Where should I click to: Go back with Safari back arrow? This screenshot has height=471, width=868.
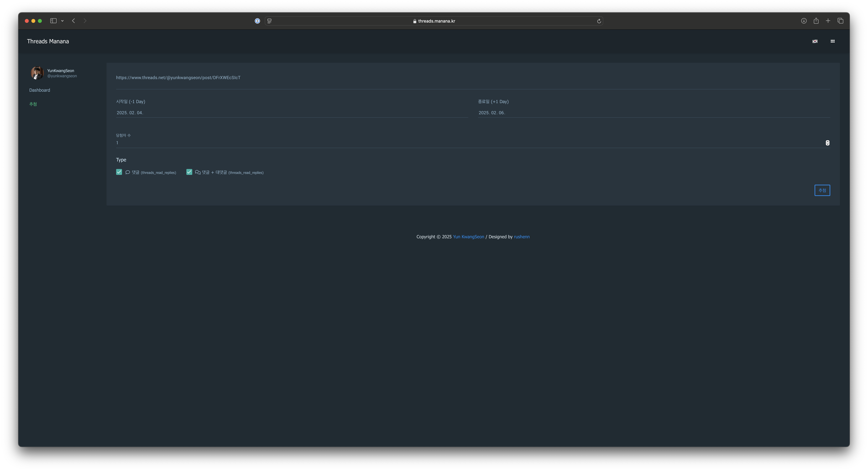point(74,21)
